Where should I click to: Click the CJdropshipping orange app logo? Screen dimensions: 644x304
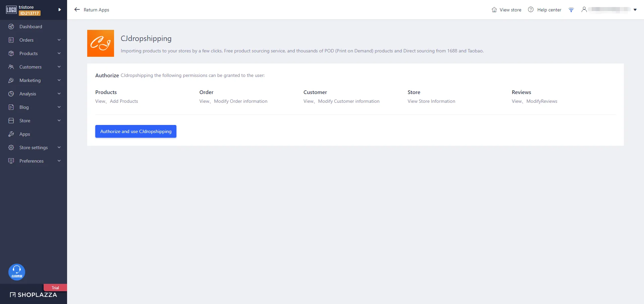[x=101, y=43]
